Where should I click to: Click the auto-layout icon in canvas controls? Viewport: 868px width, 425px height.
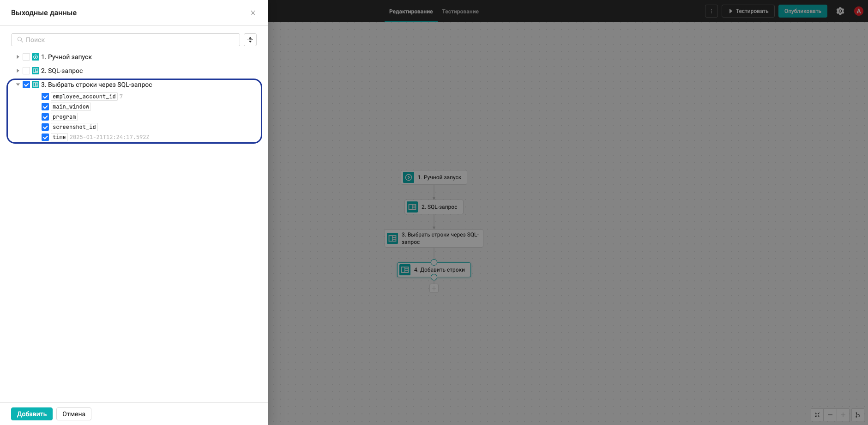(x=858, y=415)
